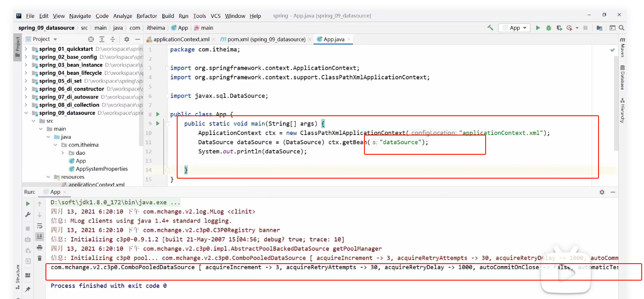644x299 pixels.
Task: Click the grey Stop icon in top toolbar
Action: (x=585, y=28)
